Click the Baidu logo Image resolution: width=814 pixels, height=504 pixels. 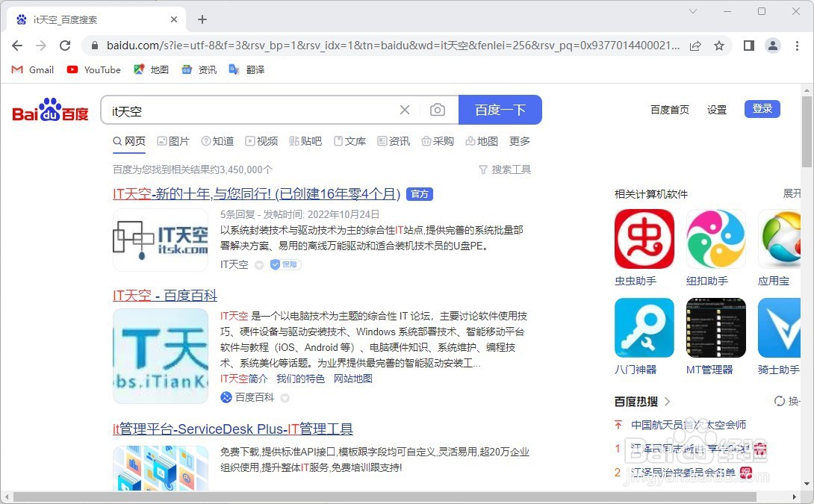pyautogui.click(x=50, y=110)
